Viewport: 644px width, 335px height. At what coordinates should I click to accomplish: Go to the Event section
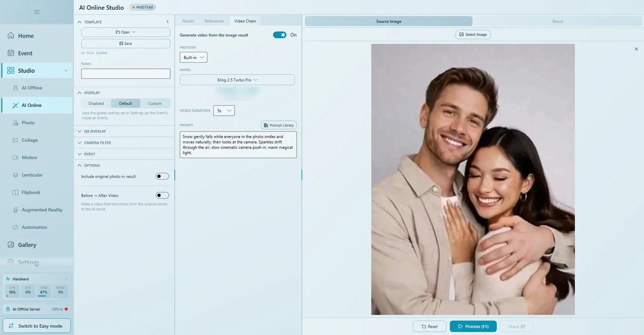[x=37, y=53]
